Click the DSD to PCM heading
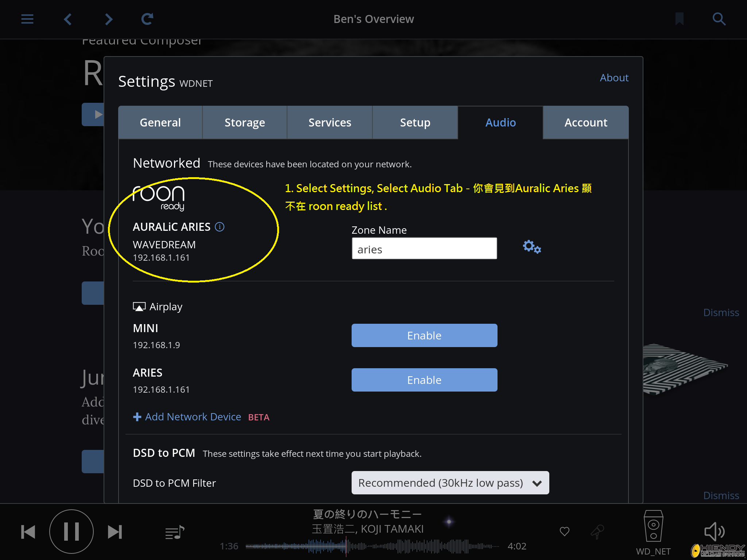 164,453
